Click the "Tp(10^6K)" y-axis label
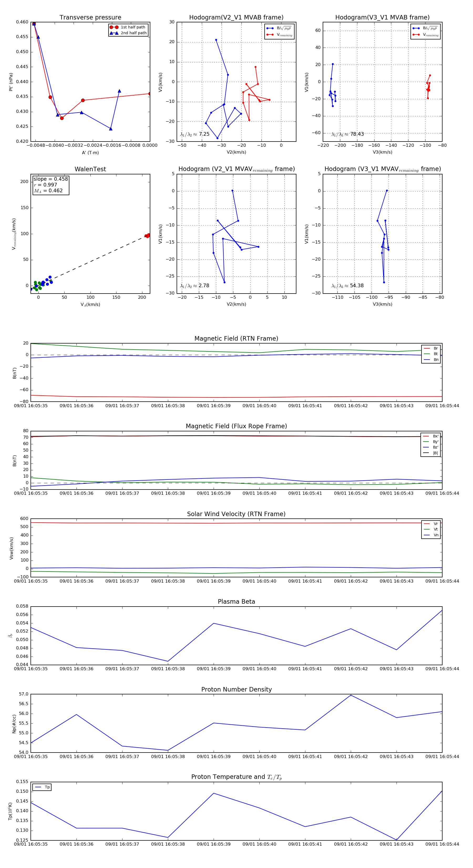Viewport: 473px width, 868px height. pos(10,811)
